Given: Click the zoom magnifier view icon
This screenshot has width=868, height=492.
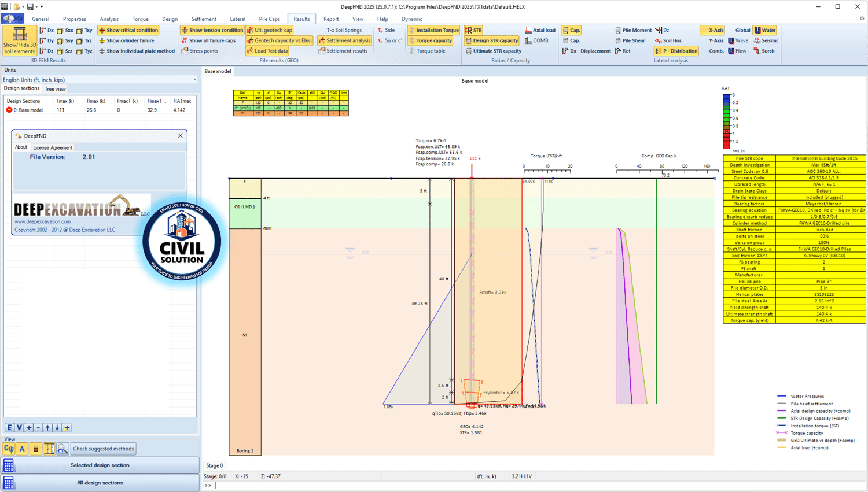Looking at the screenshot, I should point(62,449).
